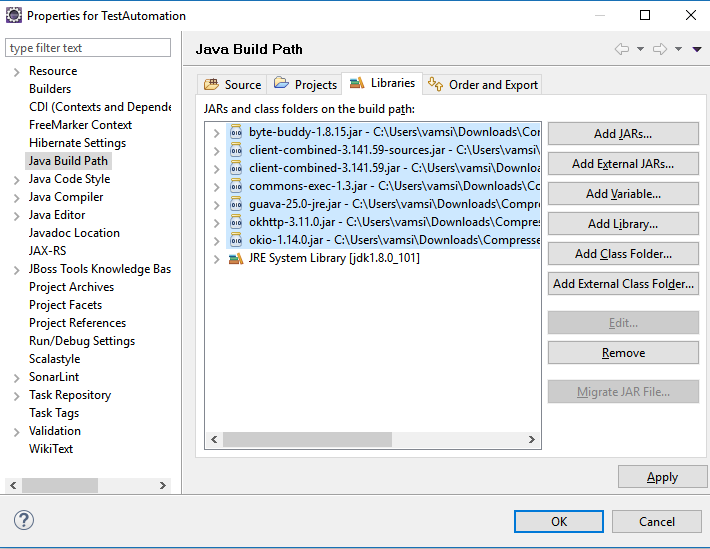Click the left tree scrollbar right arrow
Image resolution: width=710 pixels, height=549 pixels.
coord(163,486)
